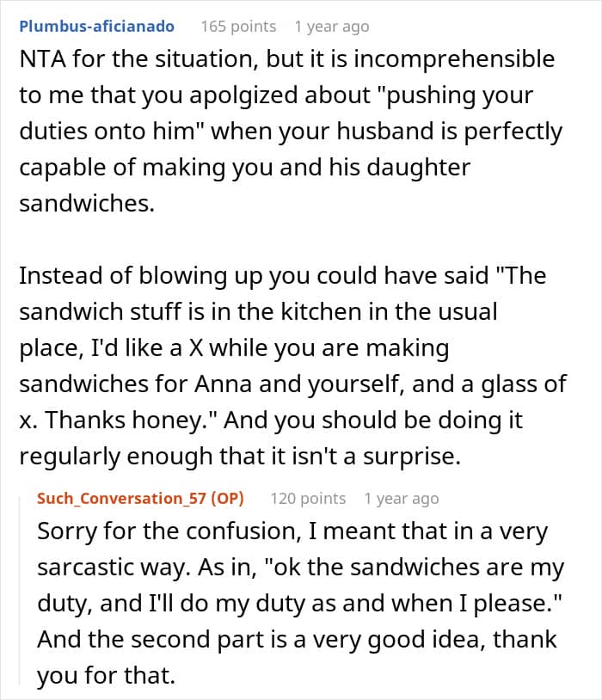Click the line starting "Instead of blowing up"

282,276
